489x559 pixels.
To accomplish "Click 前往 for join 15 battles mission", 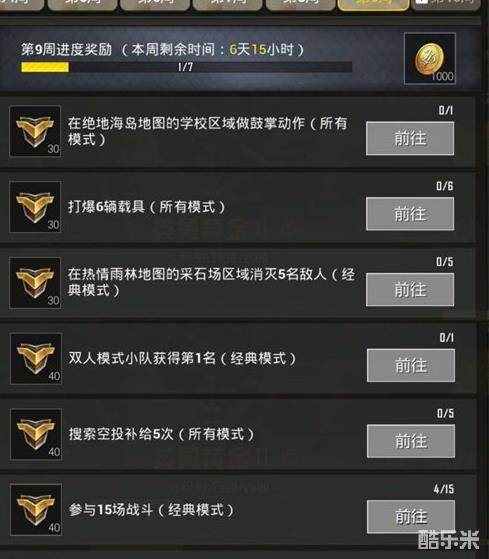I will tap(411, 517).
